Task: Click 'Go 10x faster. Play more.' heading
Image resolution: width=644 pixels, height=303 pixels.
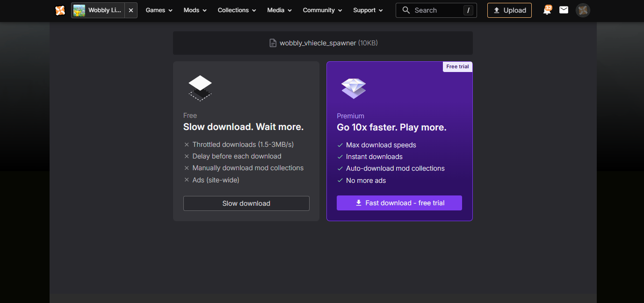Action: point(391,128)
